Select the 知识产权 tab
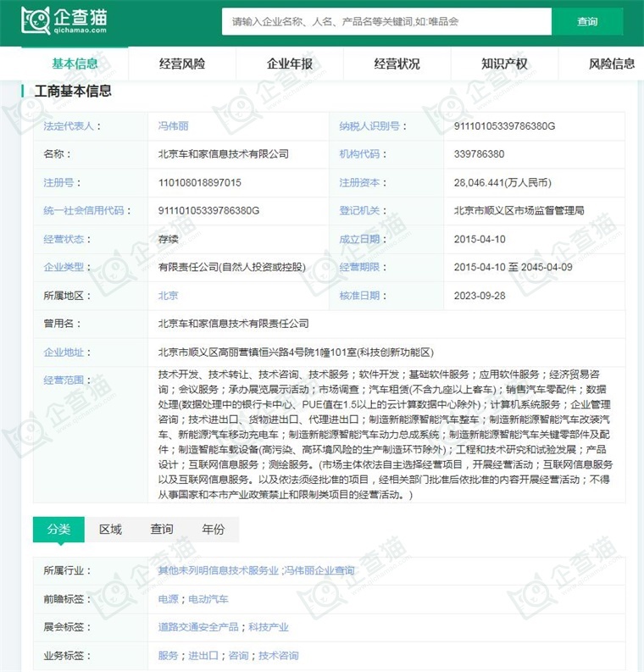This screenshot has height=672, width=644. (x=504, y=64)
